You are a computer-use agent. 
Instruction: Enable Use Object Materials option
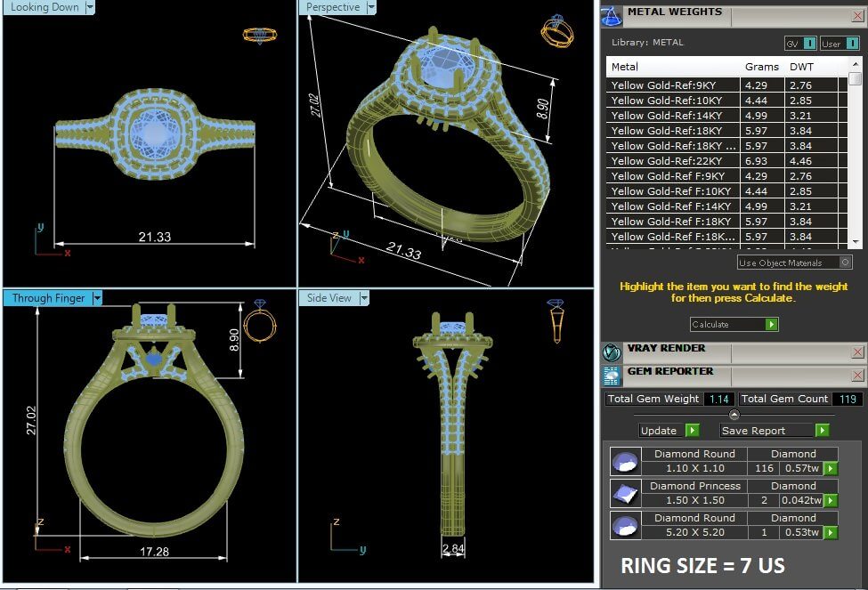coord(845,263)
